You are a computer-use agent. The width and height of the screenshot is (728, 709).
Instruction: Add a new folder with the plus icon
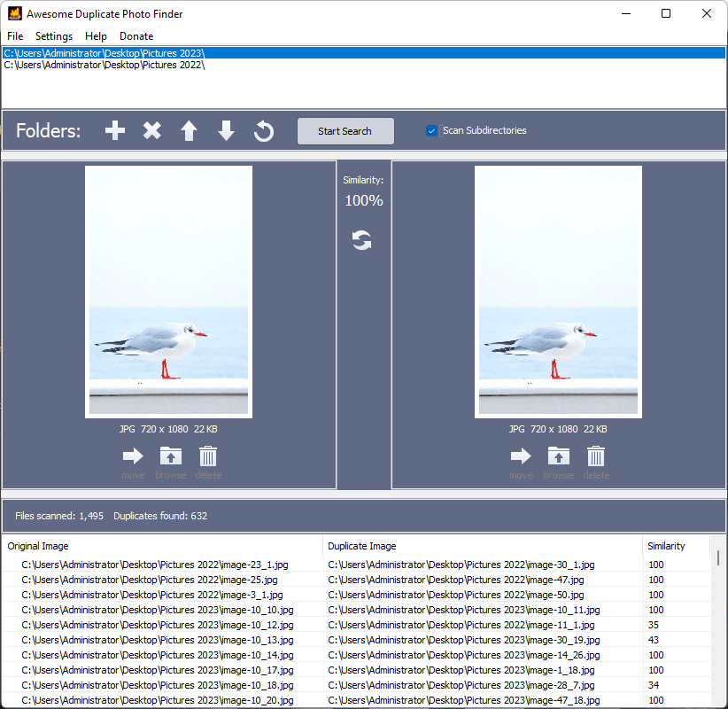114,130
